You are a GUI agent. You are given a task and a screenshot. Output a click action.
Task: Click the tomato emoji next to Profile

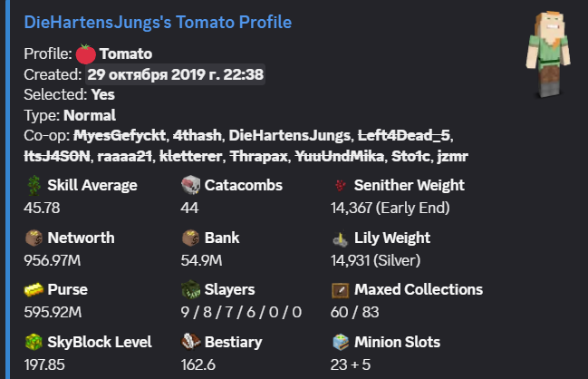(86, 54)
